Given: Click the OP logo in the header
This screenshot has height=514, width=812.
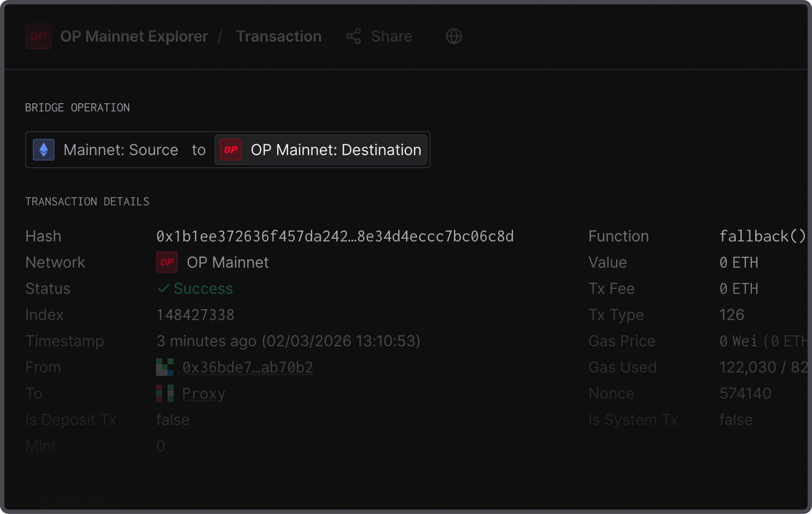Looking at the screenshot, I should pyautogui.click(x=38, y=36).
